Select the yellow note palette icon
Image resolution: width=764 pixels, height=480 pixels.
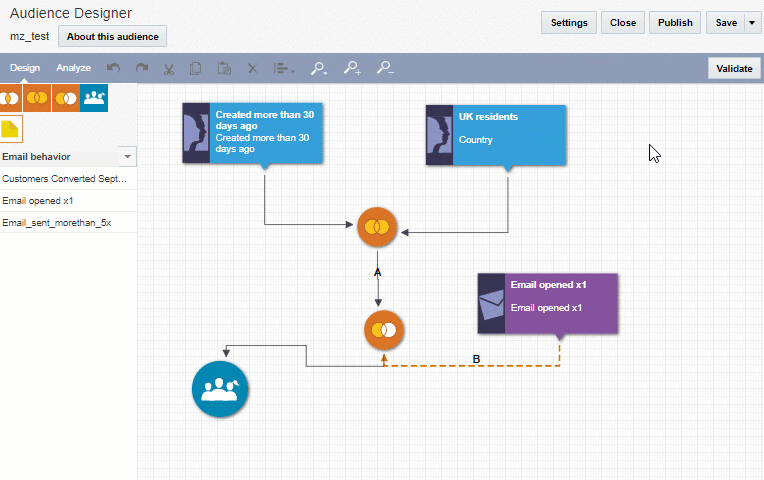coord(11,129)
